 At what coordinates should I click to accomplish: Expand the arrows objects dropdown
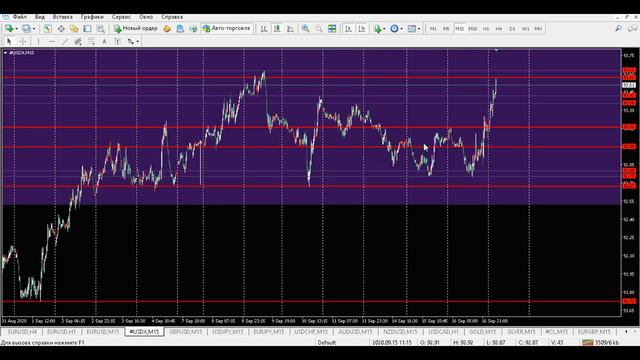[x=137, y=41]
